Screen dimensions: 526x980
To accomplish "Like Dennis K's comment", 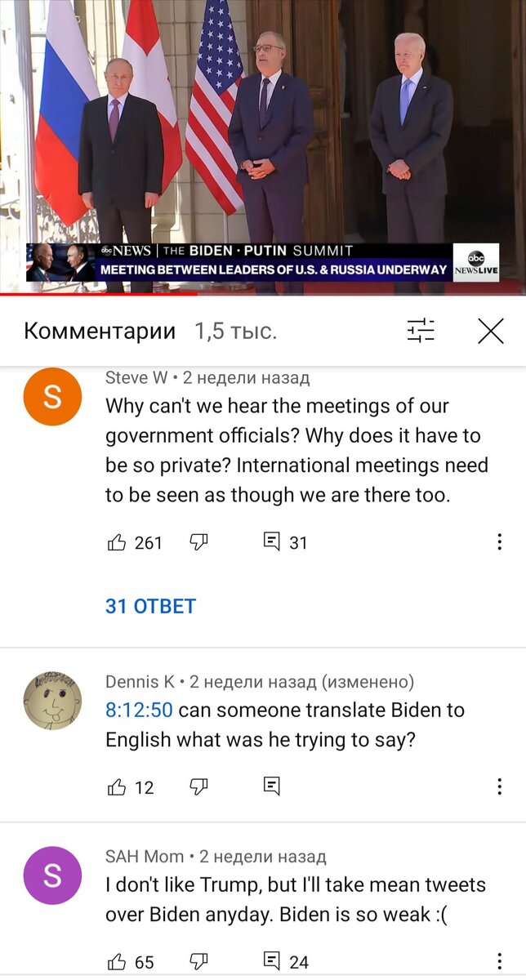I will (x=117, y=787).
